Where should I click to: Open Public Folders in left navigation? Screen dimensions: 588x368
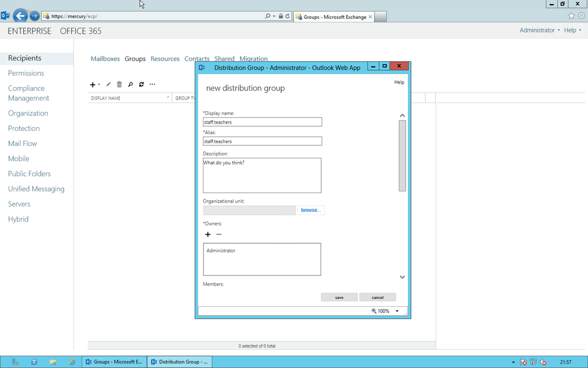click(29, 174)
